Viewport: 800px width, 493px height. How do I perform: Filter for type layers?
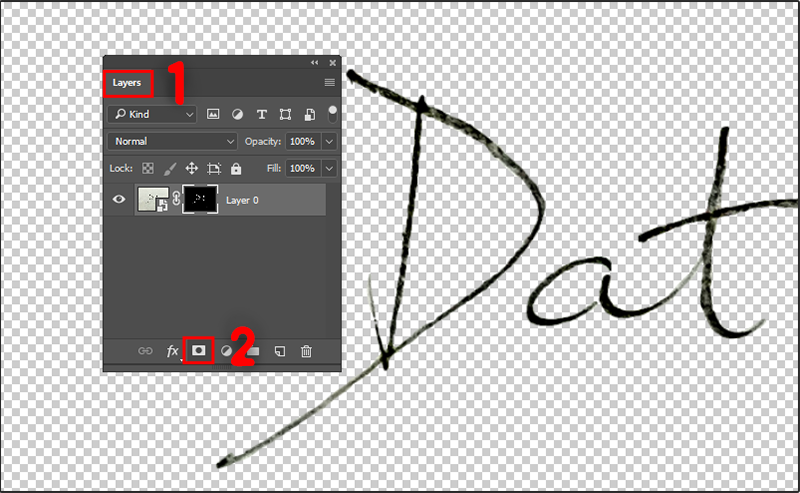pyautogui.click(x=262, y=114)
